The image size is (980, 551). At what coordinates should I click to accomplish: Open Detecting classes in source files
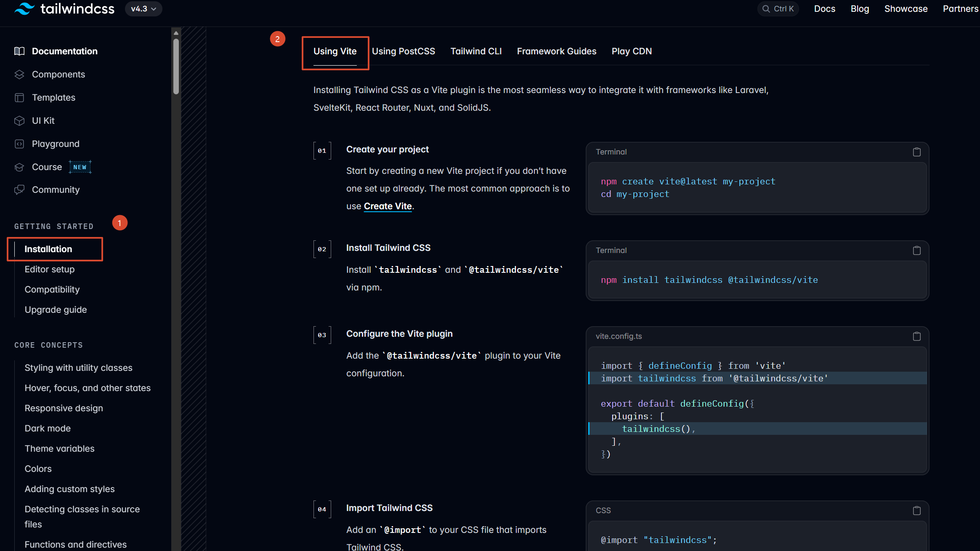[82, 517]
